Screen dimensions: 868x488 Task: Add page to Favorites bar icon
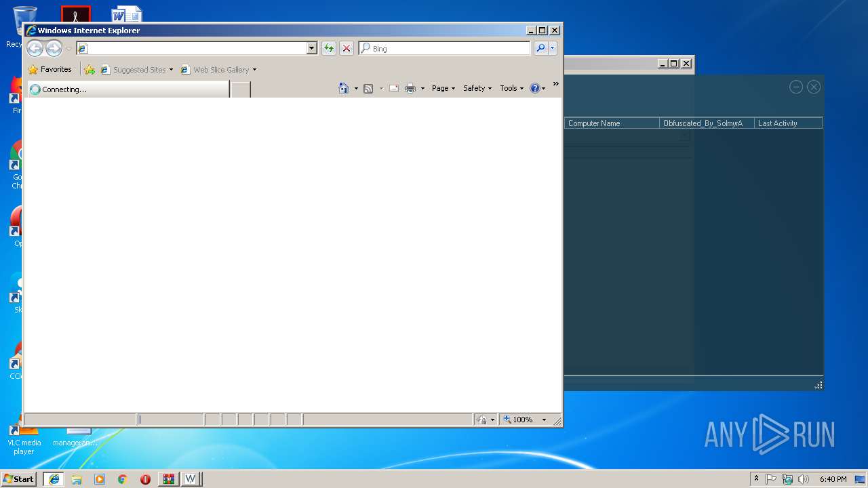[90, 69]
